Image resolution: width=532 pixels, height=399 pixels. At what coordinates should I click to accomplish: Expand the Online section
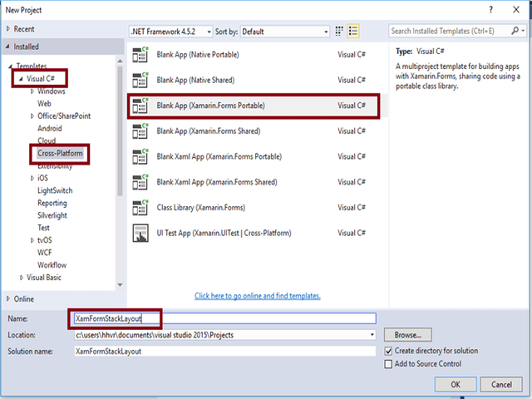pos(8,299)
